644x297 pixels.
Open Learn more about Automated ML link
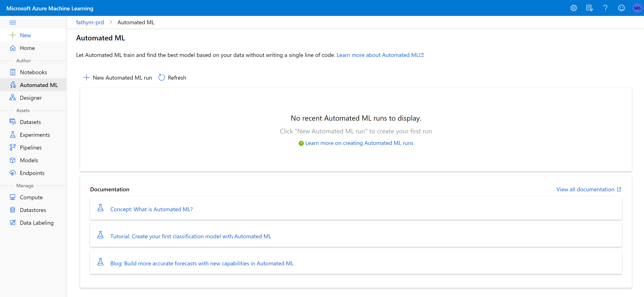[380, 55]
